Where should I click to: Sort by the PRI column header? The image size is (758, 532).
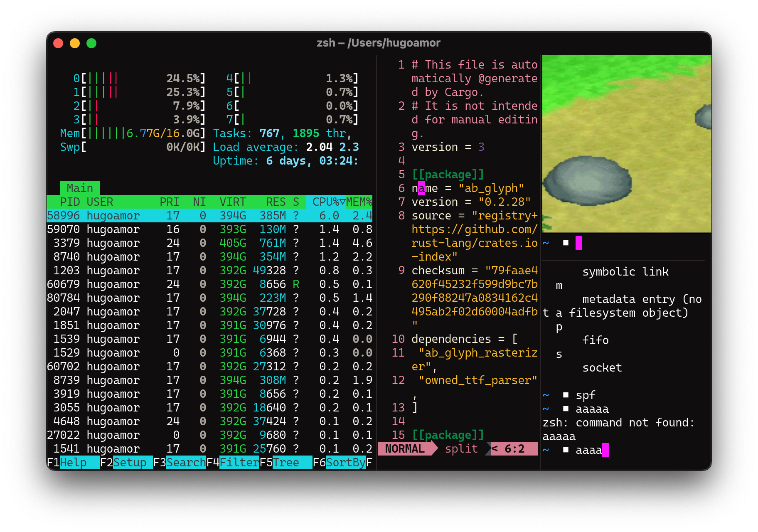[170, 202]
